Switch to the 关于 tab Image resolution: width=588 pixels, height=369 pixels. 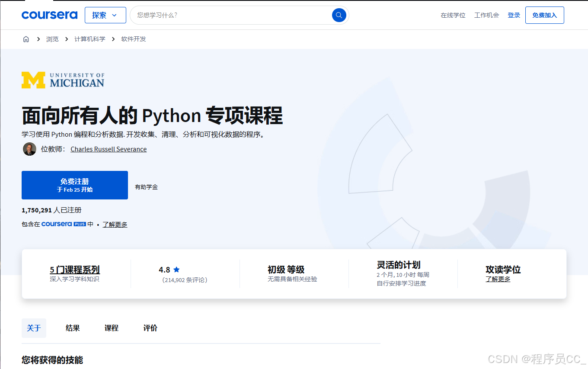click(x=34, y=328)
